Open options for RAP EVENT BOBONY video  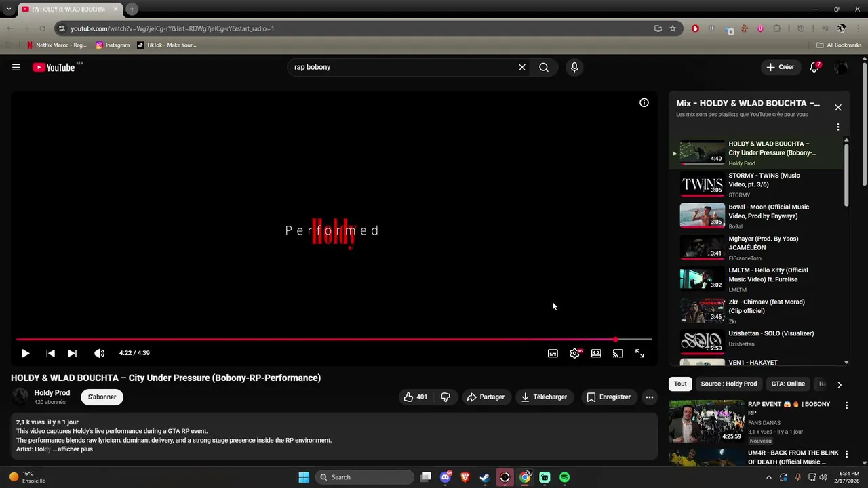[846, 405]
